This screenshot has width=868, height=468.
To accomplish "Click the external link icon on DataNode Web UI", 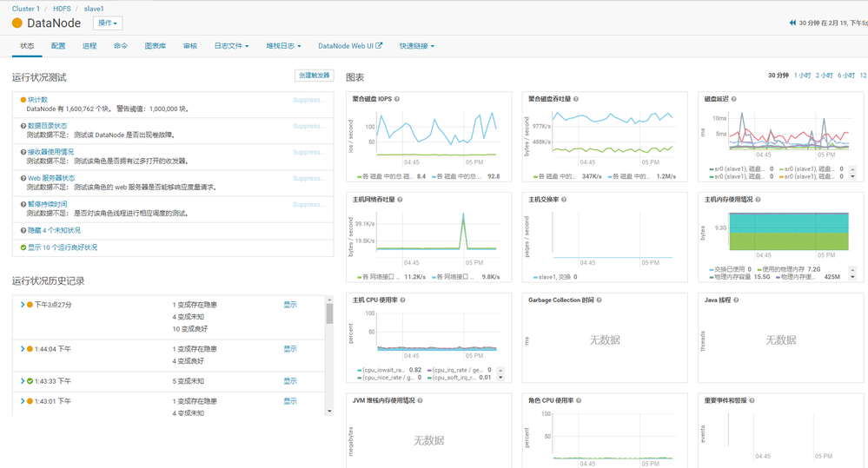I will click(379, 46).
